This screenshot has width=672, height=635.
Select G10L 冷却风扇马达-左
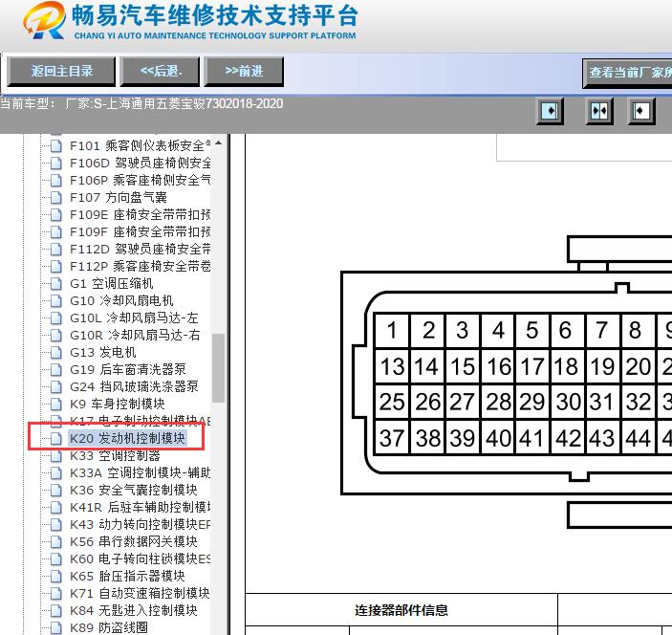(134, 317)
